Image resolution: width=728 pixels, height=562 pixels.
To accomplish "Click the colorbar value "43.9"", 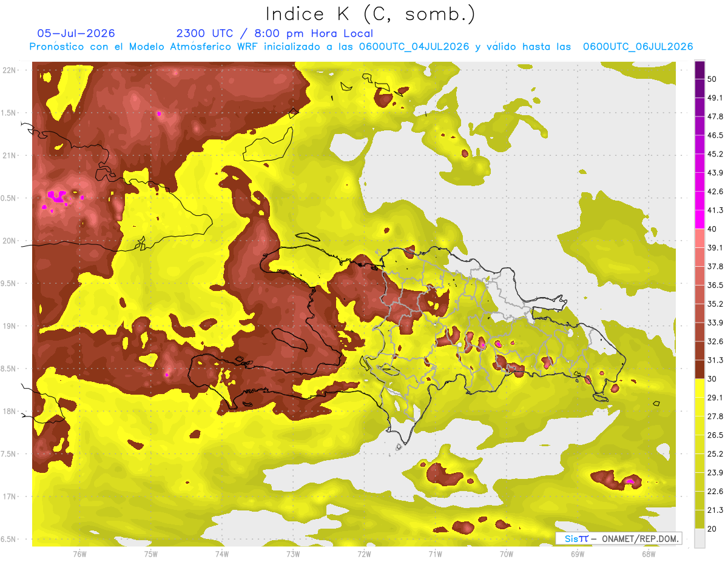I will point(716,173).
